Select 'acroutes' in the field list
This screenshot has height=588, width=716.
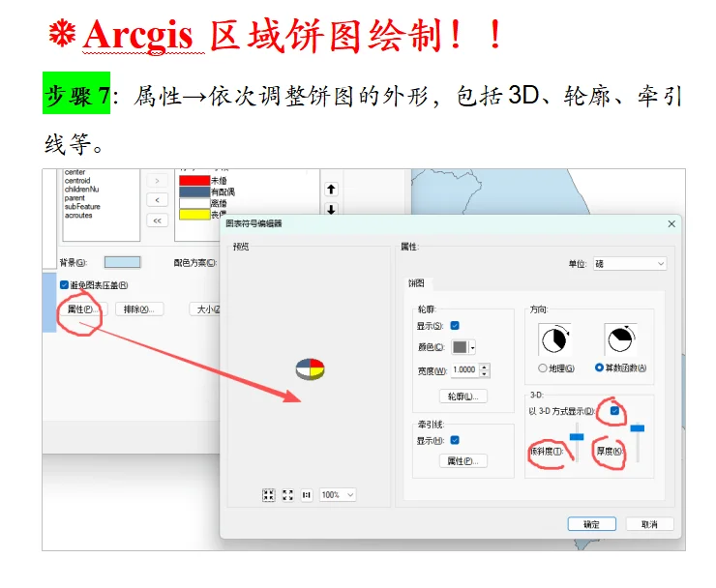[78, 215]
